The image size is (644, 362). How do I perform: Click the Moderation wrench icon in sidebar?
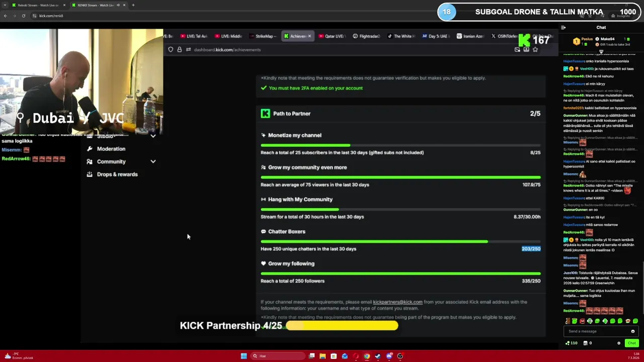(x=90, y=149)
